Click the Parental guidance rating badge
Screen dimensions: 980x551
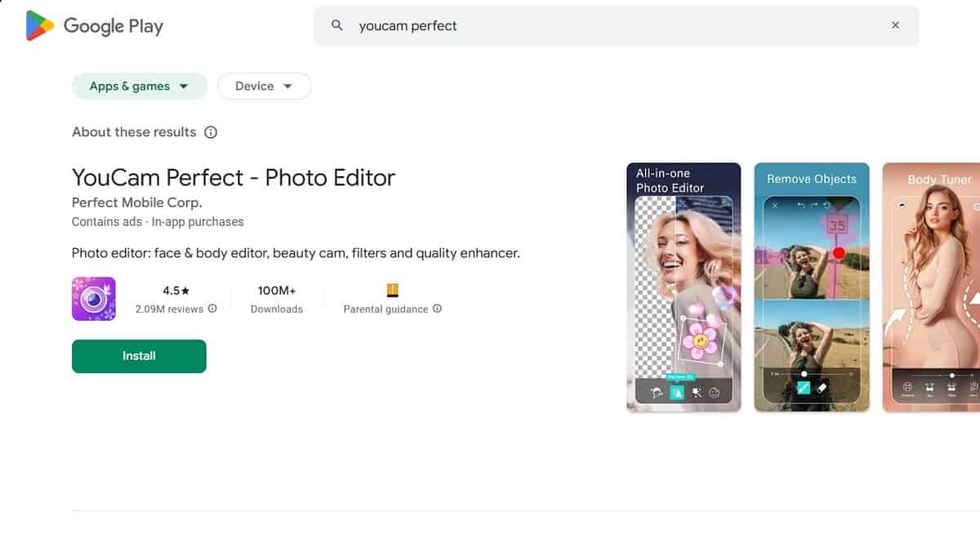[x=392, y=290]
